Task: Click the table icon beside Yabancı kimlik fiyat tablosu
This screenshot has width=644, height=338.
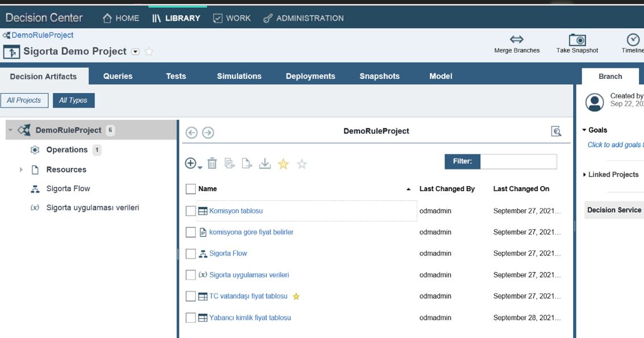Action: click(203, 318)
